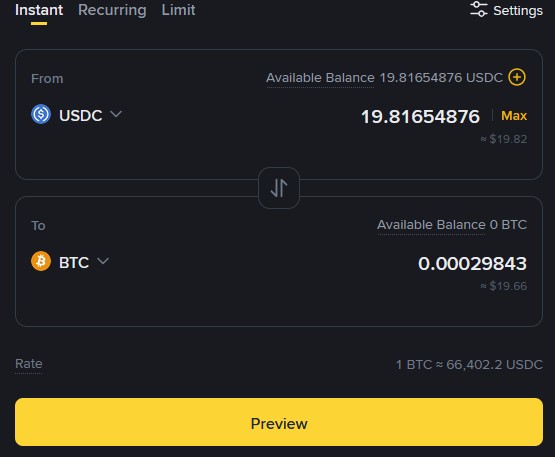Edit the To amount 0.00029843
Image resolution: width=555 pixels, height=457 pixels.
tap(472, 264)
